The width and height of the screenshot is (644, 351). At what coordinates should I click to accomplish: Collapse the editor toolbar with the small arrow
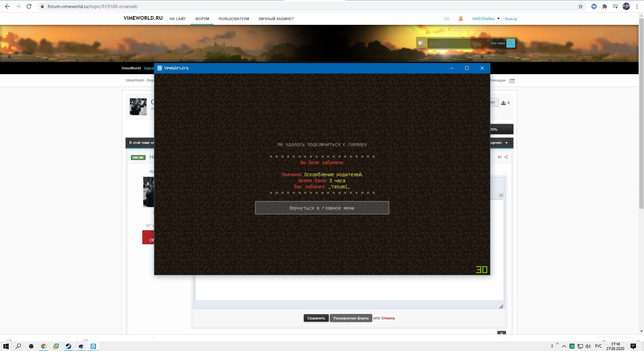tap(501, 195)
